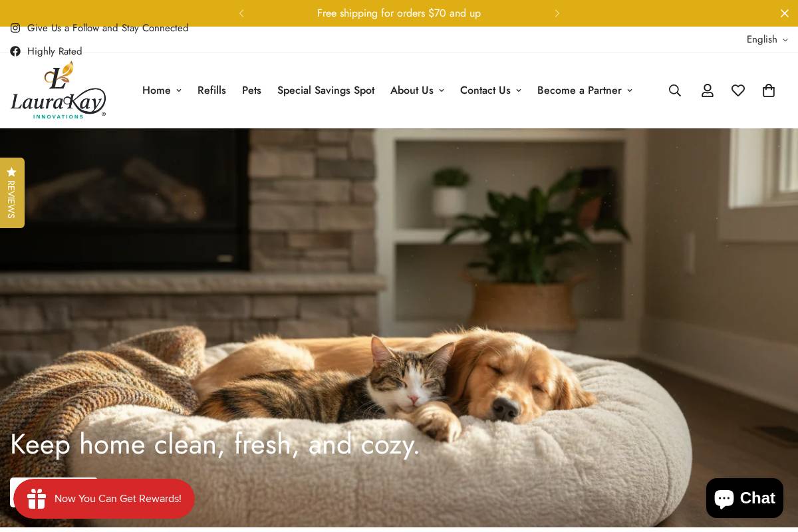
Task: Click the Instagram icon in top bar
Action: point(15,28)
